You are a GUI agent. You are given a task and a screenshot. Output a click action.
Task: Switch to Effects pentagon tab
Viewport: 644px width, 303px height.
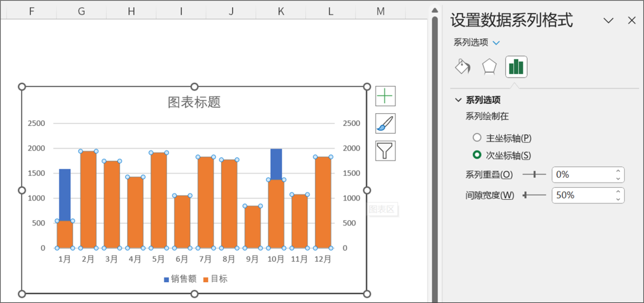pos(489,66)
